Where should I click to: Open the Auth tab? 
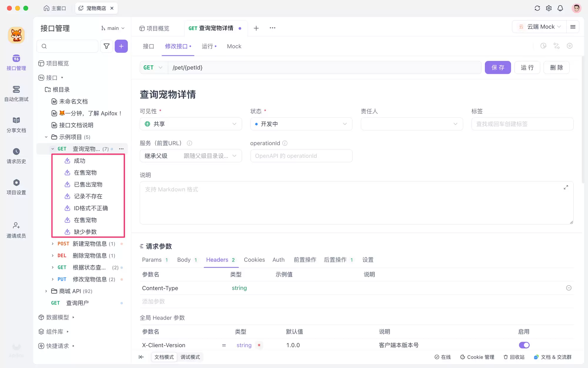(278, 260)
